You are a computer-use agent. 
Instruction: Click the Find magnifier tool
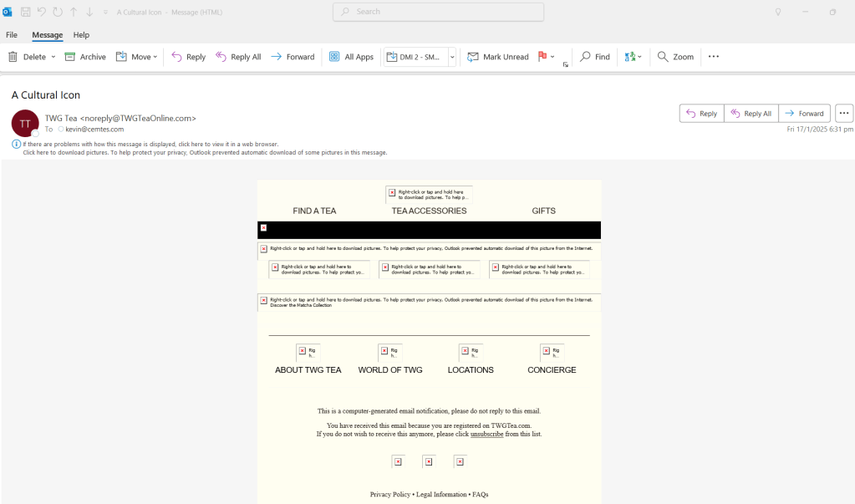tap(595, 57)
